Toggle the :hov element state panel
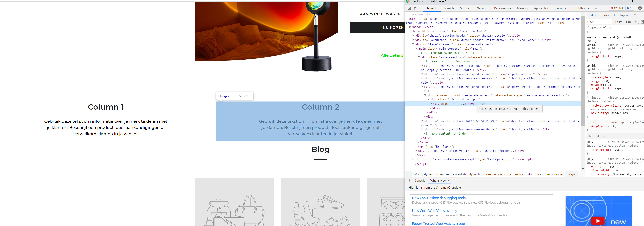The height and width of the screenshot is (226, 644). pos(619,22)
